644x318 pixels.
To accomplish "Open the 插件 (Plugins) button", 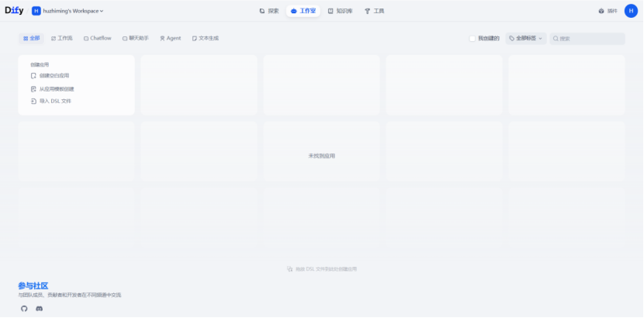I will pos(608,11).
